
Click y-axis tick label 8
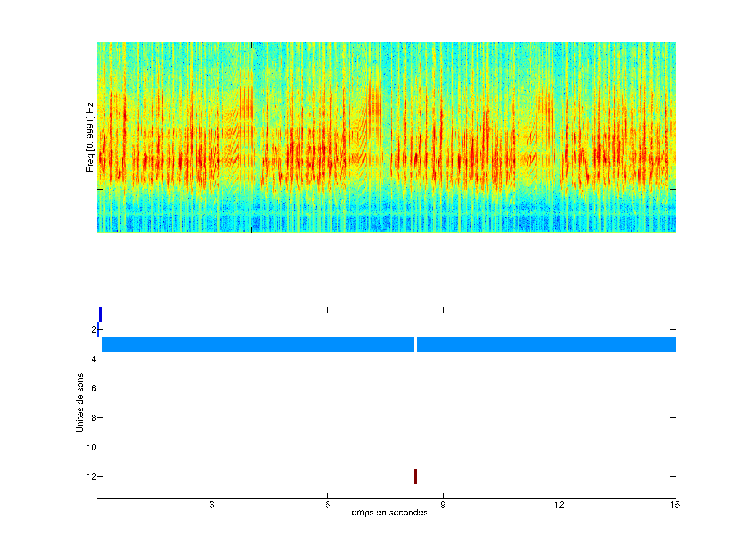pyautogui.click(x=94, y=418)
